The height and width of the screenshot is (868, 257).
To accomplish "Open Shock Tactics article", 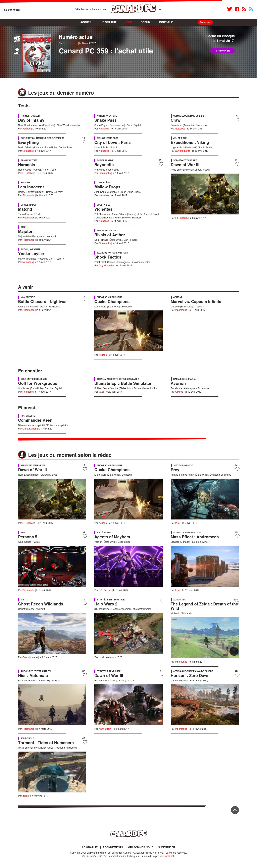I will [x=108, y=257].
